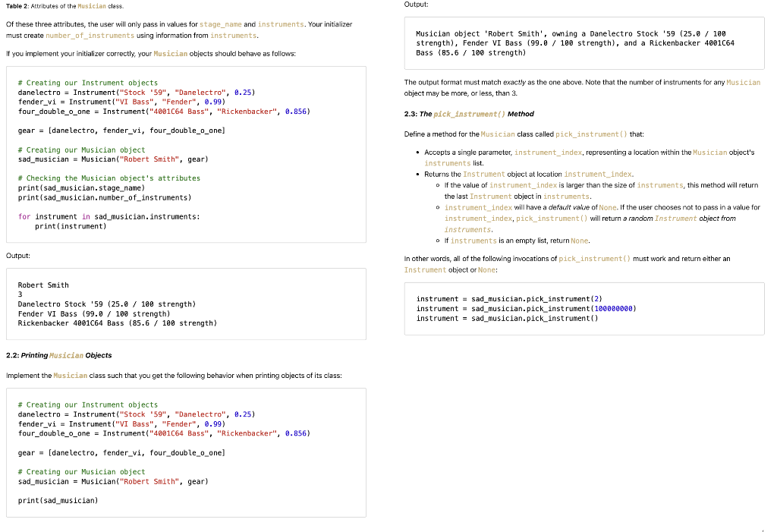The width and height of the screenshot is (777, 532).
Task: Click the heading '2.3: The pick_instrument() Method'
Action: [469, 114]
